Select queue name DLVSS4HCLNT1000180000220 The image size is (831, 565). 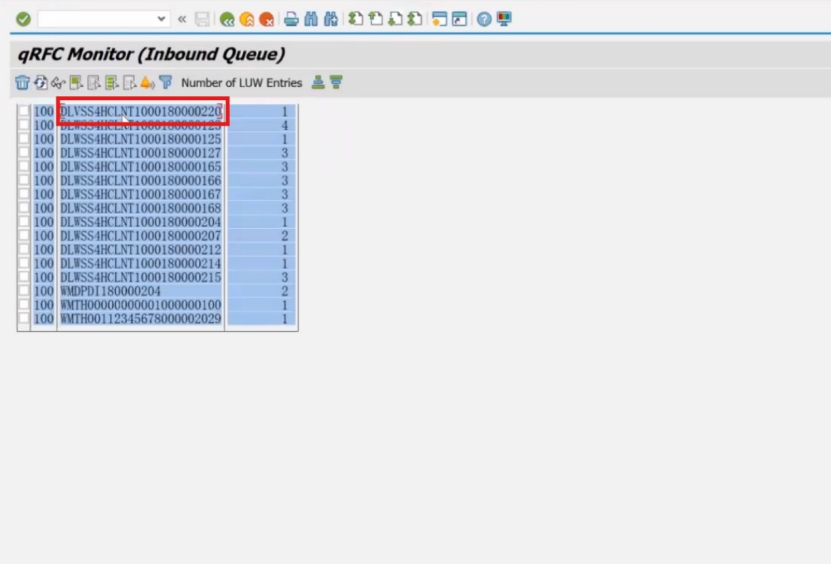141,111
